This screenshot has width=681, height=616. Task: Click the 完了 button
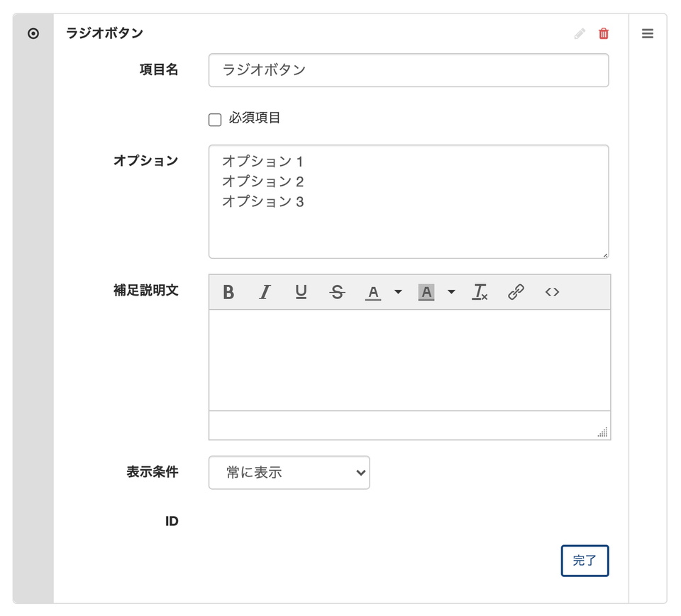(585, 561)
